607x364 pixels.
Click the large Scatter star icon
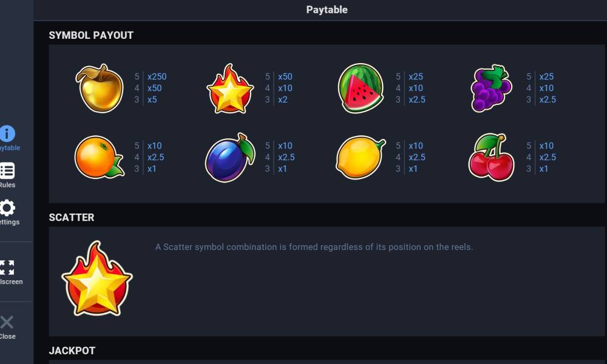[x=97, y=278]
